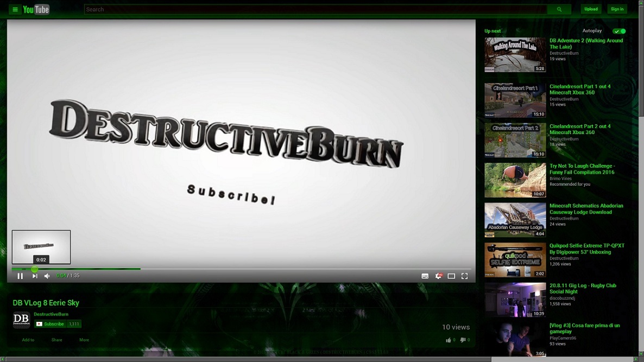Viewport: 644px width, 362px height.
Task: Click the search magnifier button
Action: tap(559, 9)
